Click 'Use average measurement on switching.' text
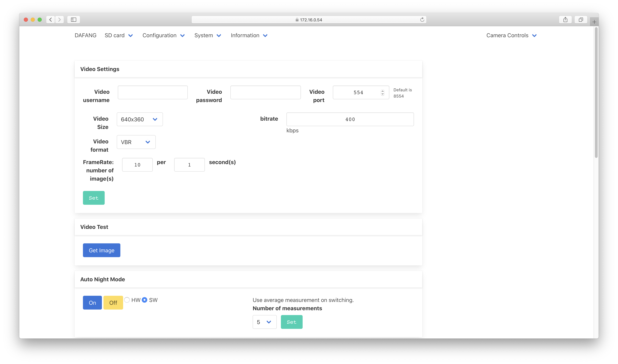This screenshot has height=364, width=618. point(303,300)
